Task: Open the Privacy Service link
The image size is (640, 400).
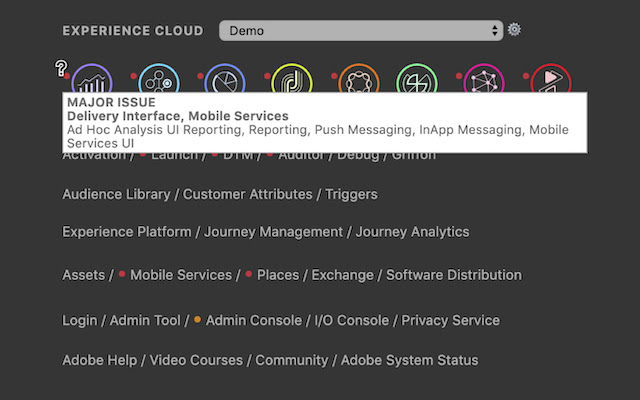Action: point(451,320)
